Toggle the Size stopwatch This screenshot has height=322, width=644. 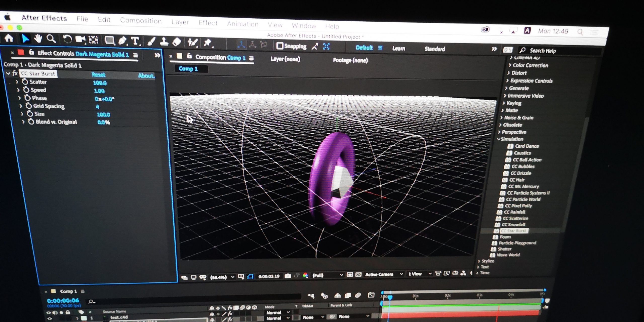click(x=30, y=114)
